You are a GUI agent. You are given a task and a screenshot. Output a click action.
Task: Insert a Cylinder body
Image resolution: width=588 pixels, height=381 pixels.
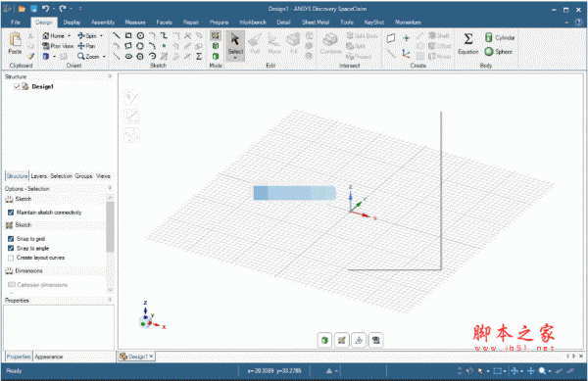(500, 37)
